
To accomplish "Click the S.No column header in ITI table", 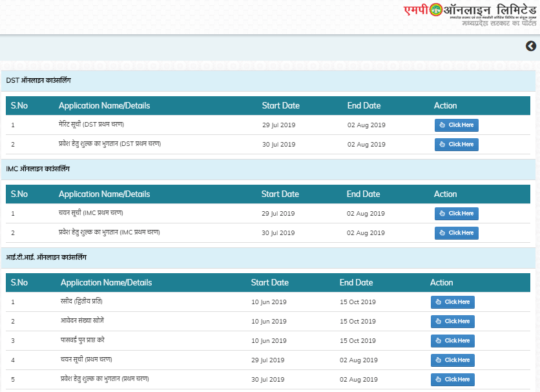I will (19, 283).
